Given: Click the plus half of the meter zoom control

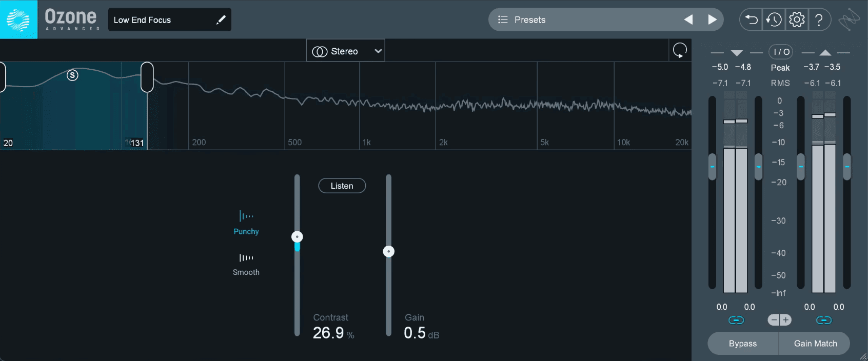Looking at the screenshot, I should tap(786, 320).
